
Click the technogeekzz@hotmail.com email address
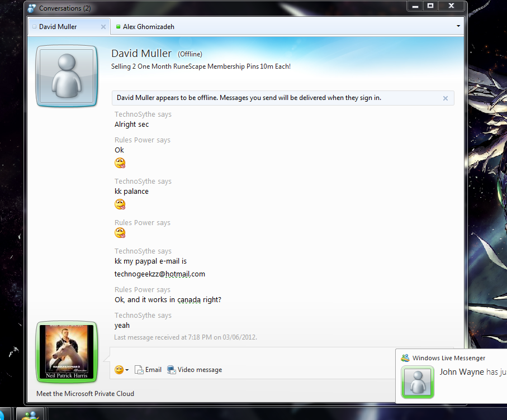tap(160, 274)
